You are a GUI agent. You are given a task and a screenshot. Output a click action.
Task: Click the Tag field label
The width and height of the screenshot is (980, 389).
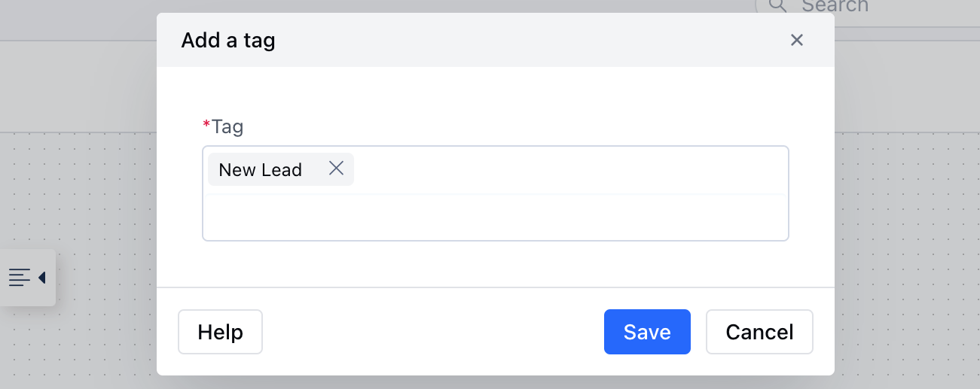[227, 126]
